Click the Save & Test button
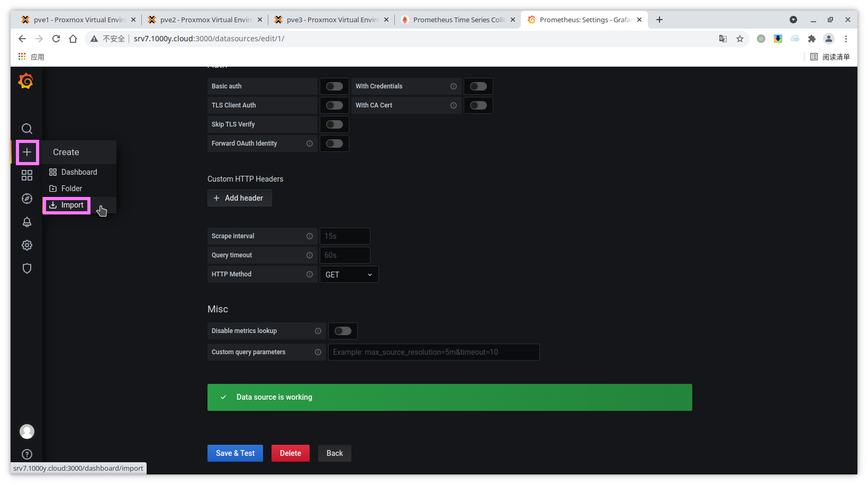 tap(235, 453)
